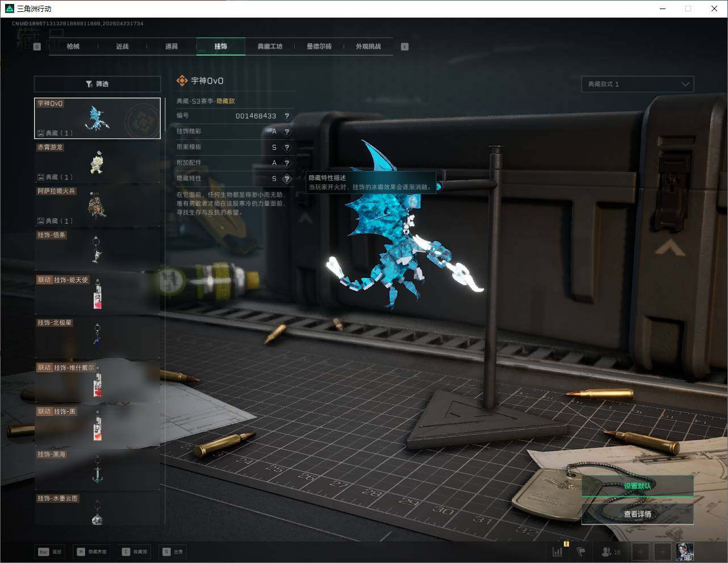
Task: Click the 典藏-S3赛季-隐藏款 label
Action: coord(206,101)
